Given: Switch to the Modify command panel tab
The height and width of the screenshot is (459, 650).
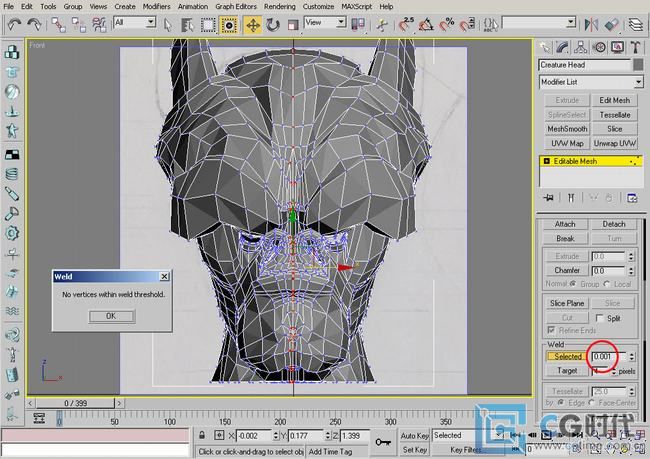Looking at the screenshot, I should click(563, 47).
